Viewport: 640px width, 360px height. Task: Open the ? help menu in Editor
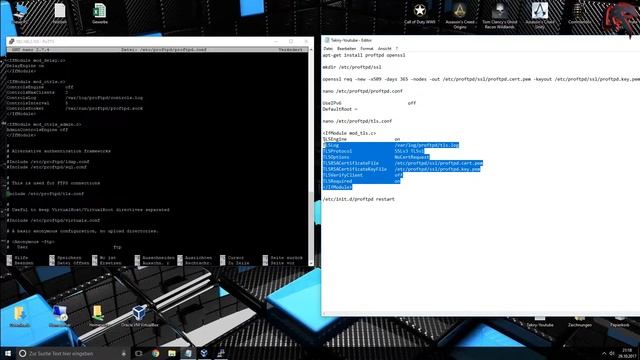[x=396, y=49]
